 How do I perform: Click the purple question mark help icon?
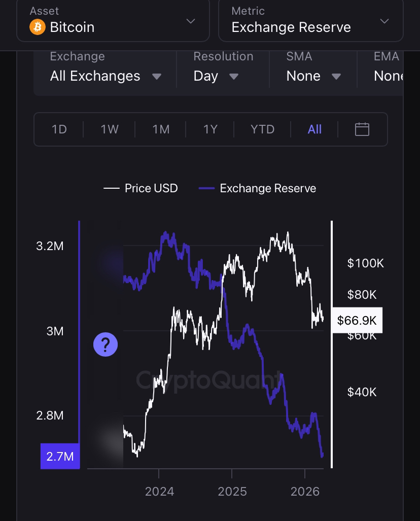pyautogui.click(x=106, y=345)
